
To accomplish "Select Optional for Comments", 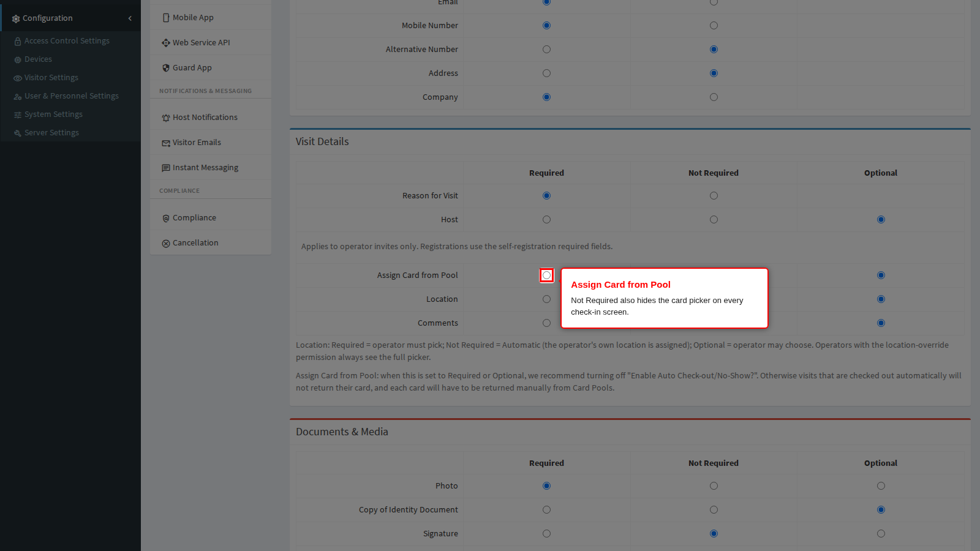I will (x=881, y=323).
